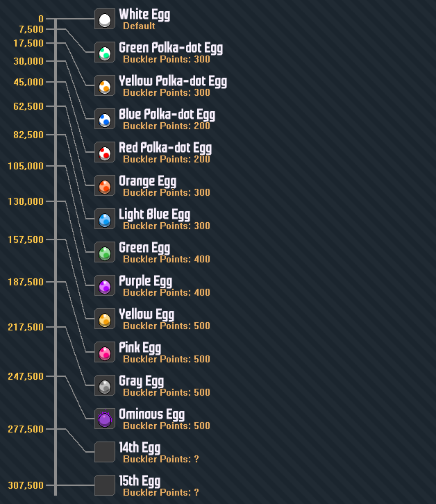The height and width of the screenshot is (504, 436).
Task: Select the Red Polka-dot Egg icon
Action: point(105,153)
